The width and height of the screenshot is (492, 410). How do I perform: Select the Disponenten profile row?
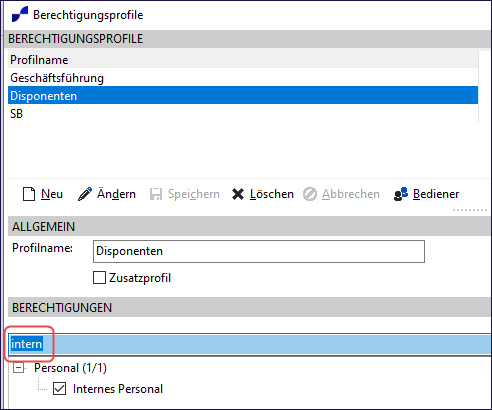[x=243, y=96]
